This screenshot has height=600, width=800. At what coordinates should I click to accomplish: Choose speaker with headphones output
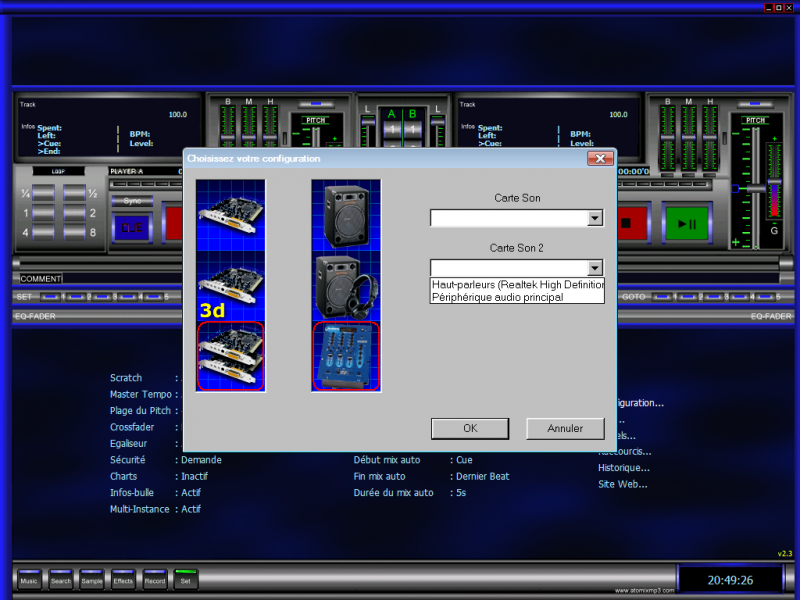point(346,285)
